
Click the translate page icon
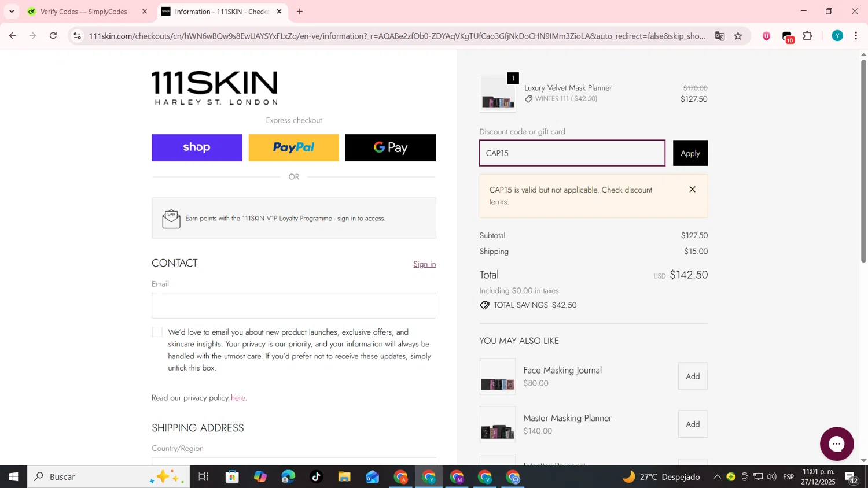point(720,36)
